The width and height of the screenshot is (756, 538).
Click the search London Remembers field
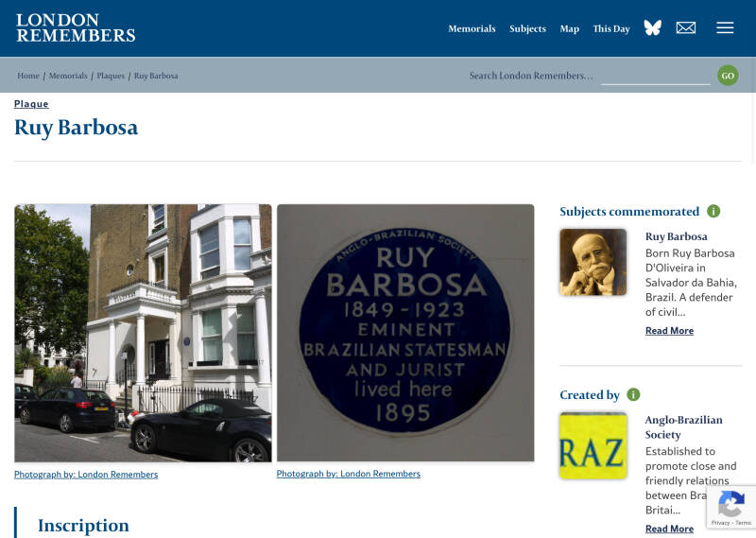pyautogui.click(x=655, y=76)
